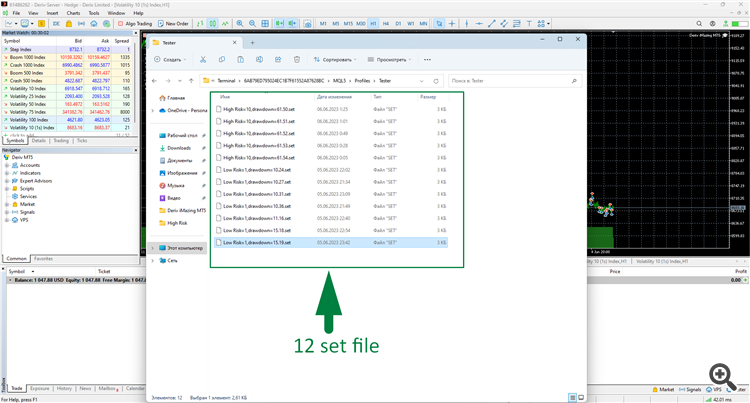Open the History tab in Toolbox
This screenshot has width=750, height=403.
tap(64, 388)
